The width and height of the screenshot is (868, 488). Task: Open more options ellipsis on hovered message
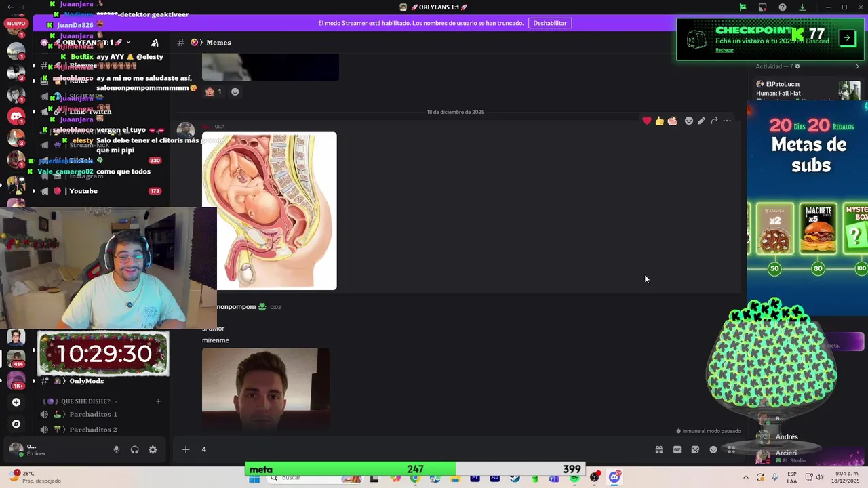[x=727, y=121]
